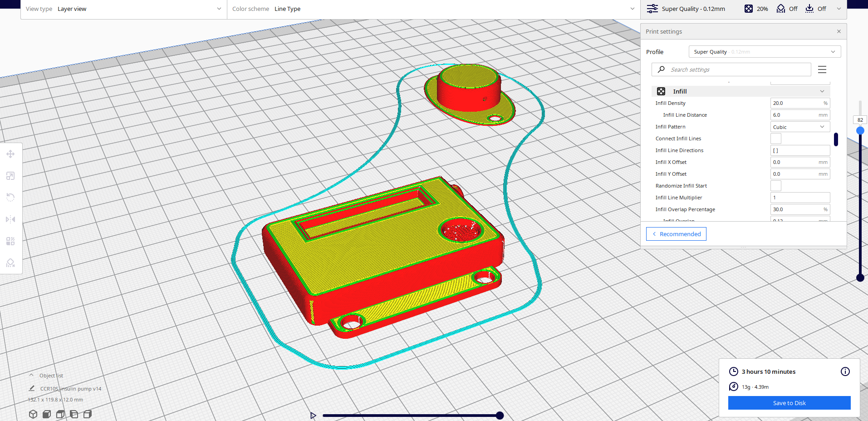Image resolution: width=868 pixels, height=421 pixels.
Task: Focus the Search settings field
Action: (731, 69)
